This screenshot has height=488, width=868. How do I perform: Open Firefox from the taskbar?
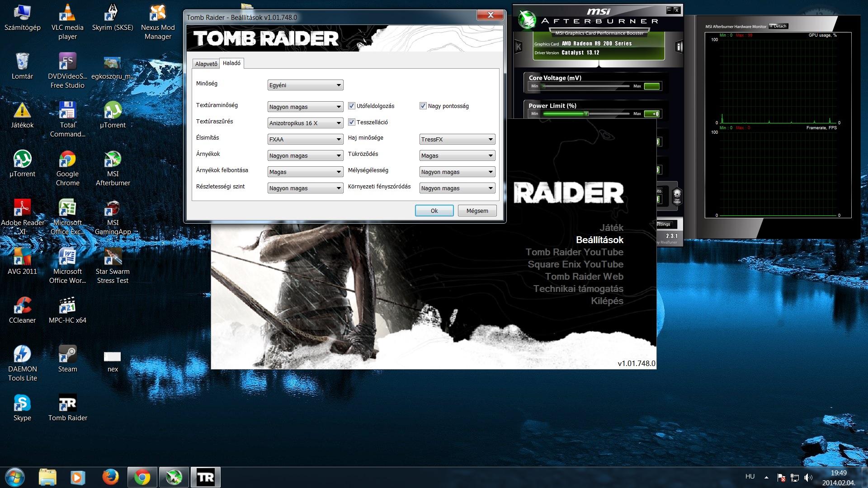pyautogui.click(x=110, y=477)
